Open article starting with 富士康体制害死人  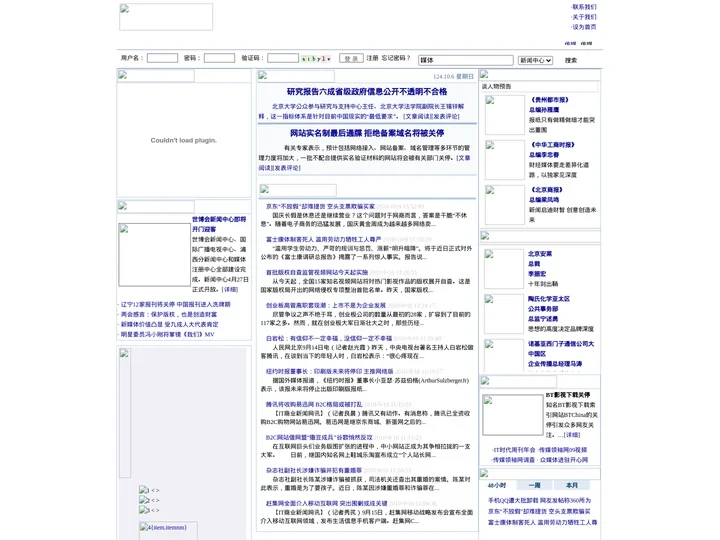323,240
